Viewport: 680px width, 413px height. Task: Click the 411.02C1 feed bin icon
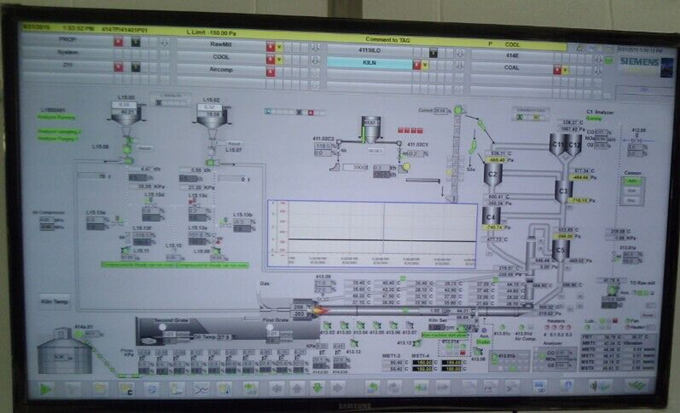coord(371,130)
